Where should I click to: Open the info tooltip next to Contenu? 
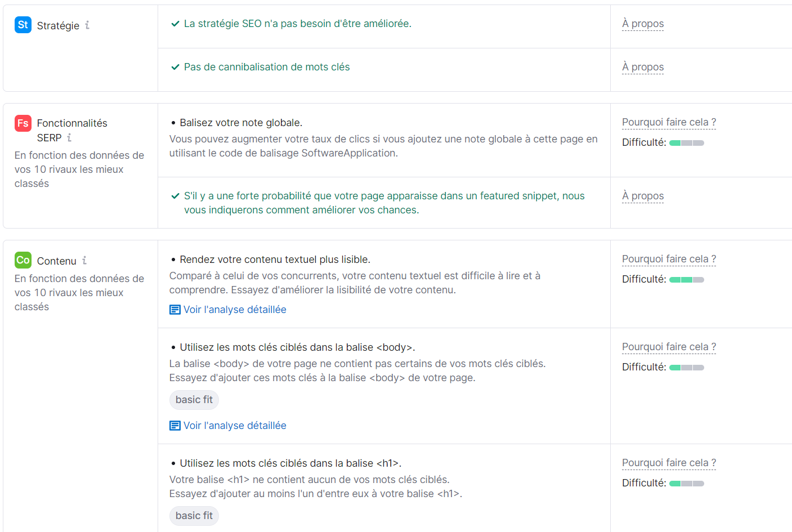pos(84,261)
